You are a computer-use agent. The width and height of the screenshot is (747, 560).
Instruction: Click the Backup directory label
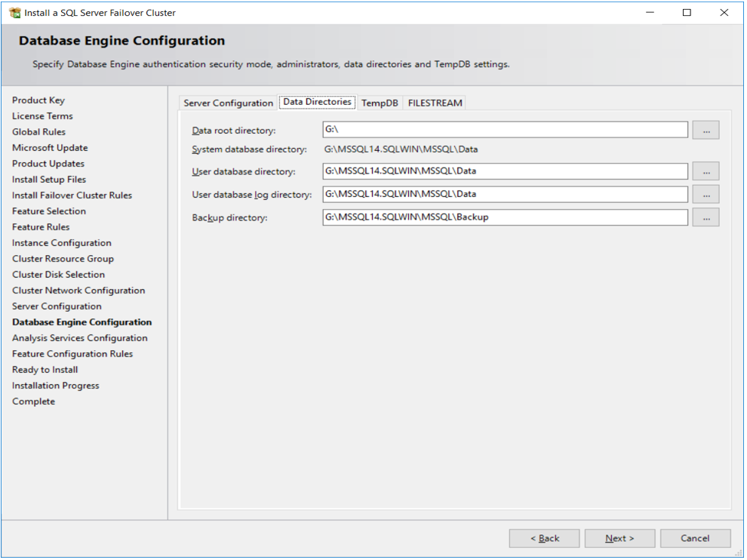click(229, 218)
